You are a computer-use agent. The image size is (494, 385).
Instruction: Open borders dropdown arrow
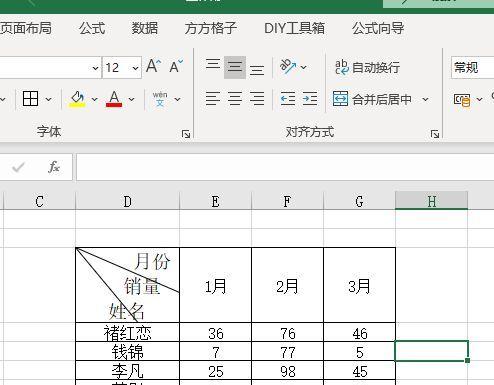(48, 99)
